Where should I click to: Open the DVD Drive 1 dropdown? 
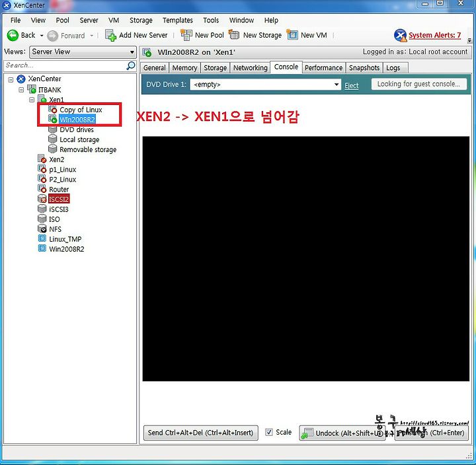(x=265, y=85)
